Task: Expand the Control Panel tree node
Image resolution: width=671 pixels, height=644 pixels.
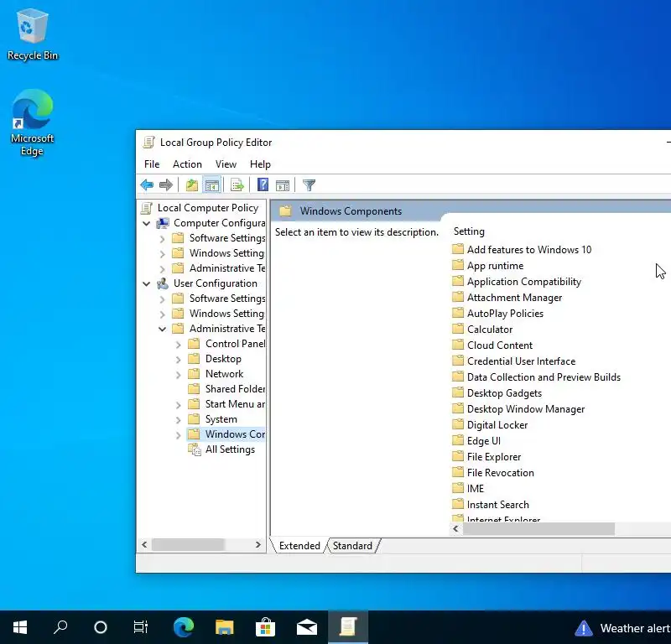Action: pos(179,344)
